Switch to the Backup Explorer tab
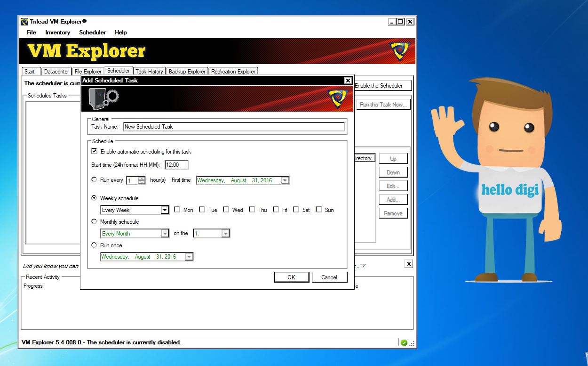The height and width of the screenshot is (366, 588). 187,72
